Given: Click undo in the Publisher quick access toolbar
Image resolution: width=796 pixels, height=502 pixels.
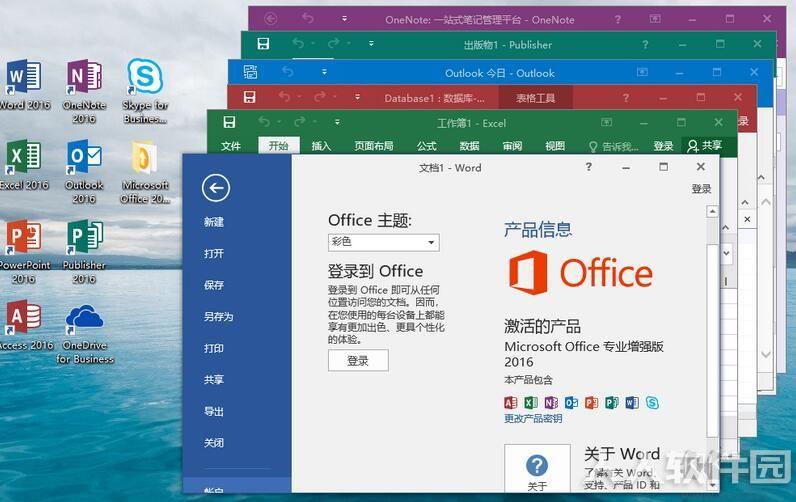Looking at the screenshot, I should 298,44.
